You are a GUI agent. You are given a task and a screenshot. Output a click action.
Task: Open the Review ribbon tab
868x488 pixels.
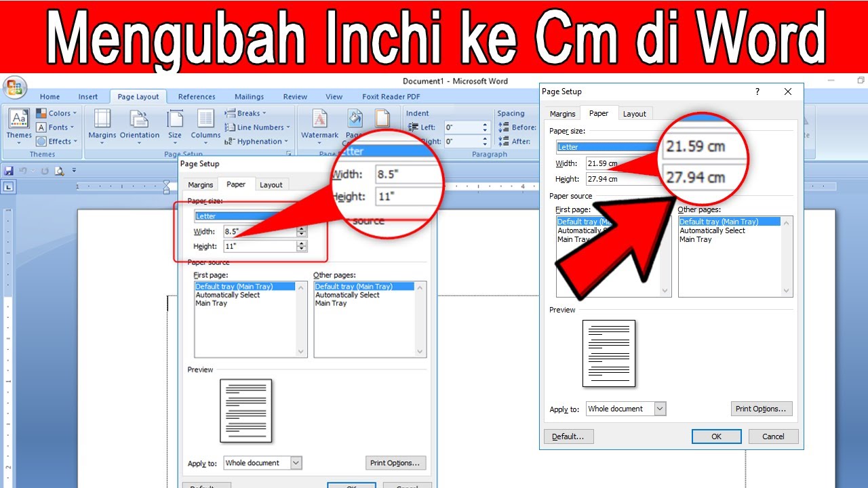(295, 97)
